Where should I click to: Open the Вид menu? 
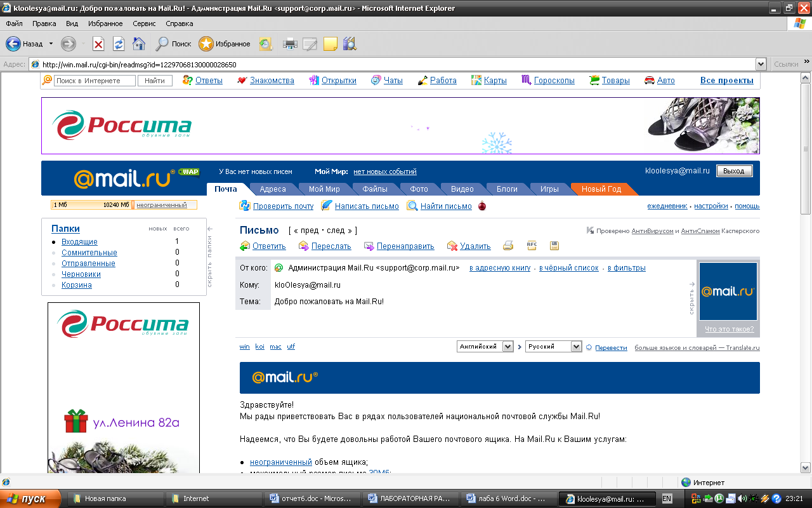(x=72, y=23)
